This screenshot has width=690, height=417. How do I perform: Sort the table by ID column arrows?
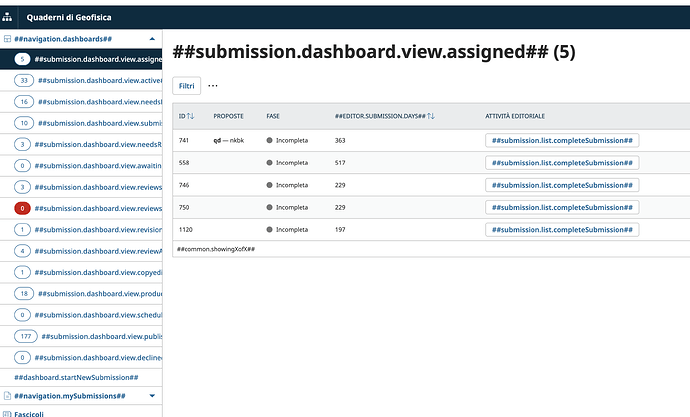tap(190, 116)
